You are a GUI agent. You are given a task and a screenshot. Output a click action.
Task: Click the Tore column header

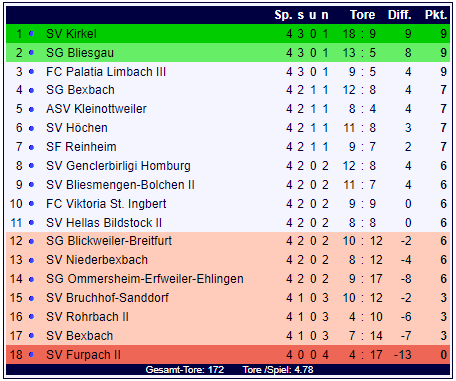point(362,15)
